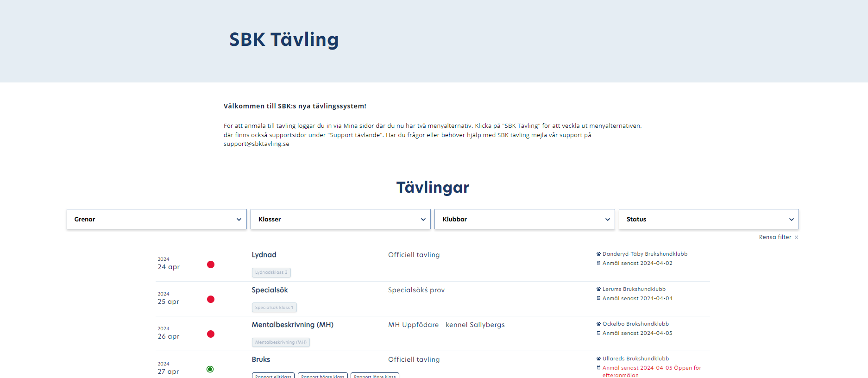Open the Klubbar filter dropdown
Screen dimensions: 868x378
524,219
